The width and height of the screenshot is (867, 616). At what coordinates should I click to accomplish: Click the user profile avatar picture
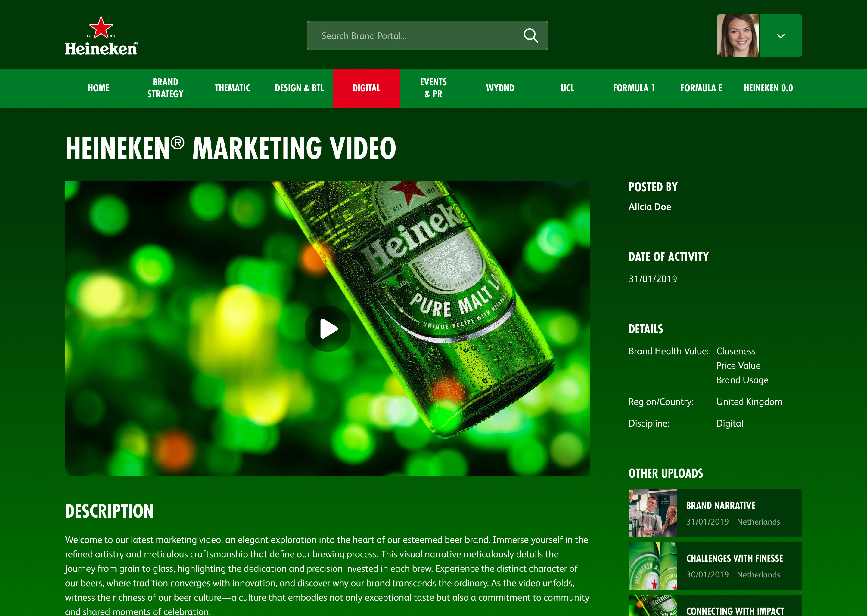tap(738, 35)
